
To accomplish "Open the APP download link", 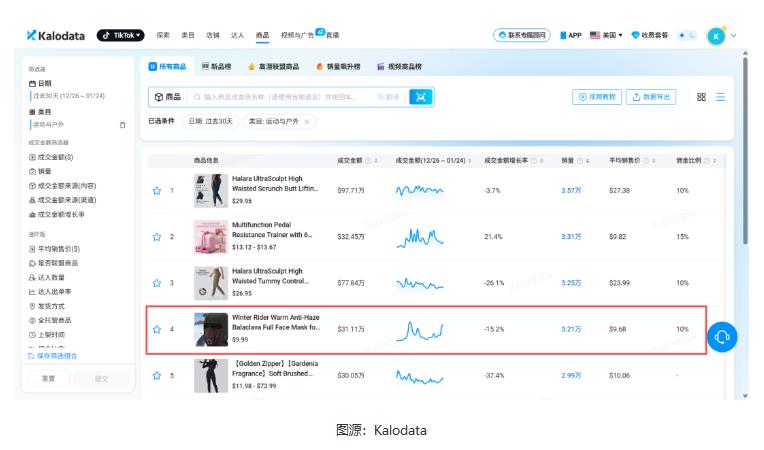I will click(x=571, y=35).
